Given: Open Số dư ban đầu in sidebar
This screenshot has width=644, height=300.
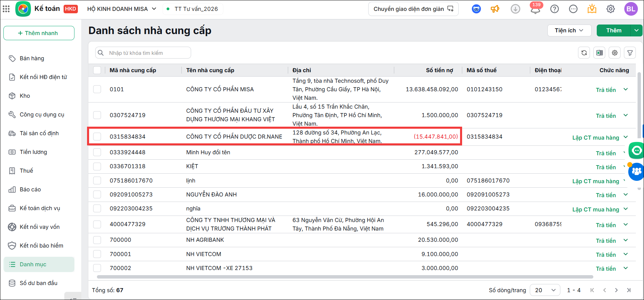Looking at the screenshot, I should (39, 283).
